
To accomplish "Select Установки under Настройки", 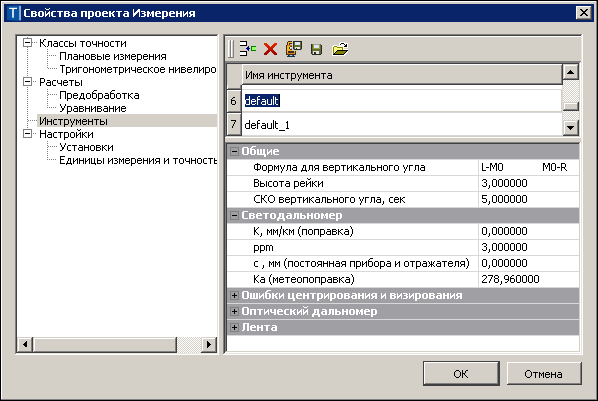I will point(86,147).
